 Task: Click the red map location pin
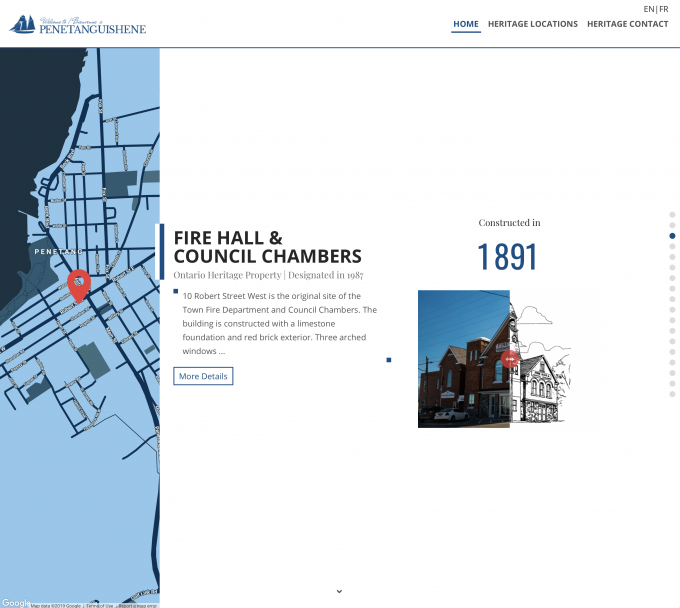(78, 285)
